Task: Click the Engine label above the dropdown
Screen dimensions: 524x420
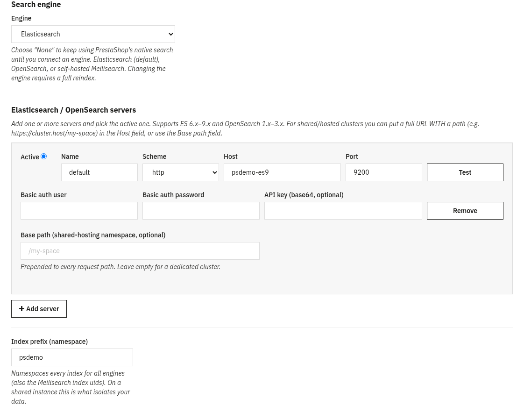Action: click(21, 18)
